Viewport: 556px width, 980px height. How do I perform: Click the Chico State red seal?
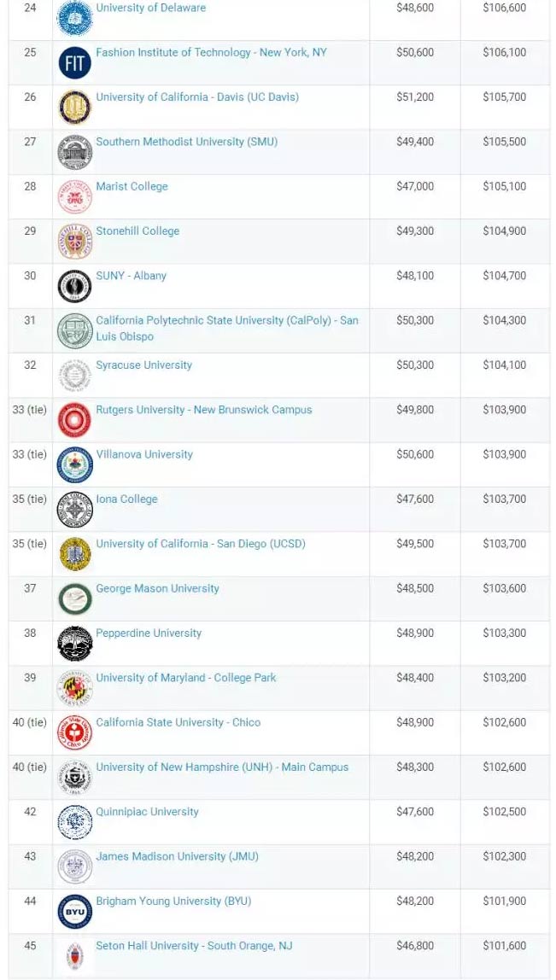coord(74,732)
